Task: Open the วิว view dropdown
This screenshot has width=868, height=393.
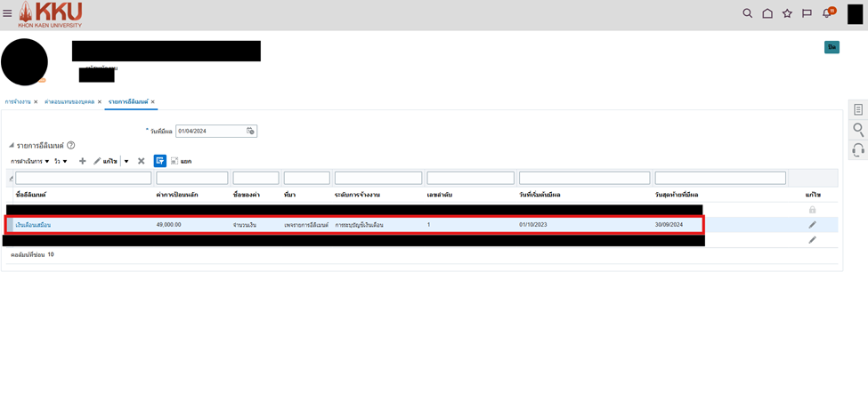Action: coord(61,161)
